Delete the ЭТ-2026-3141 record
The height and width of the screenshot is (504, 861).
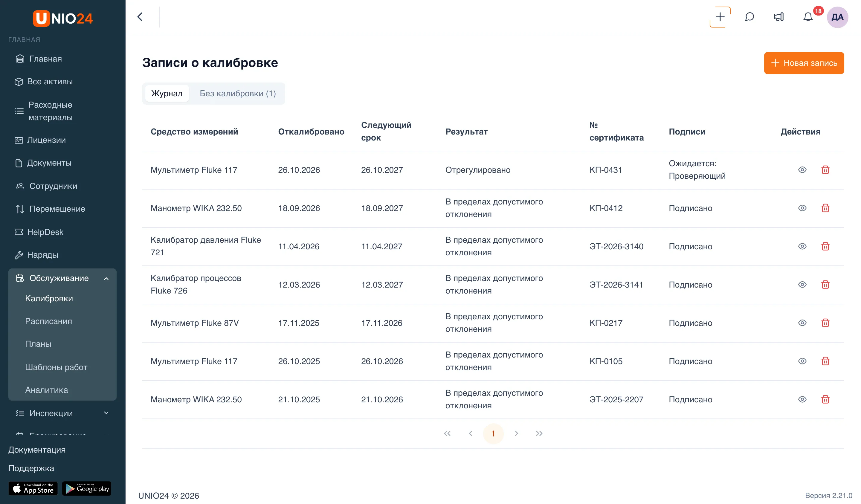[x=825, y=285]
